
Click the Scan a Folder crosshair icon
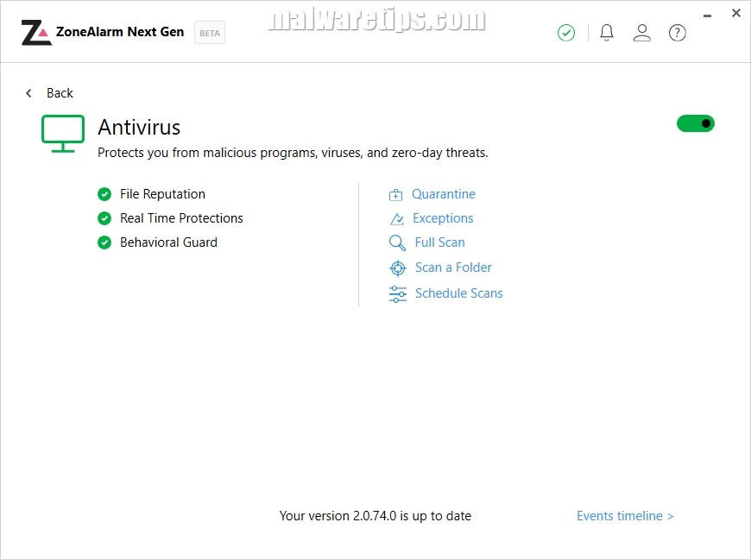click(398, 268)
